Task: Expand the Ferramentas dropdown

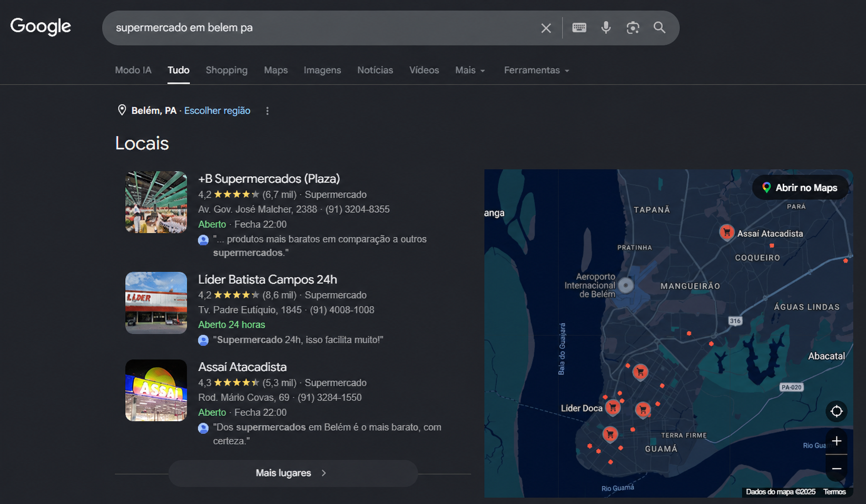Action: click(x=536, y=70)
